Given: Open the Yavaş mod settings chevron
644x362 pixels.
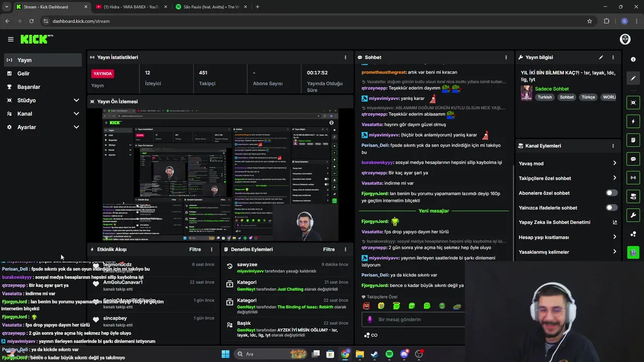Looking at the screenshot, I should pos(614,163).
